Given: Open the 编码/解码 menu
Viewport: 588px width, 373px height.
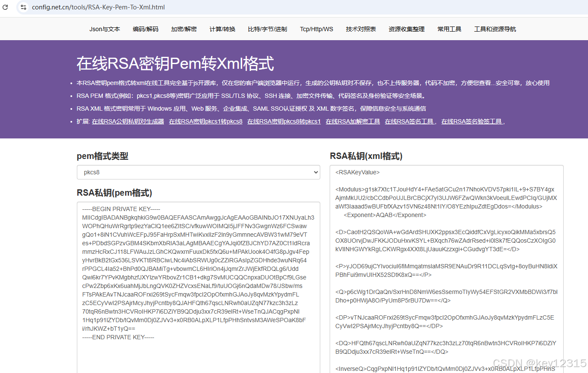Looking at the screenshot, I should pyautogui.click(x=145, y=29).
